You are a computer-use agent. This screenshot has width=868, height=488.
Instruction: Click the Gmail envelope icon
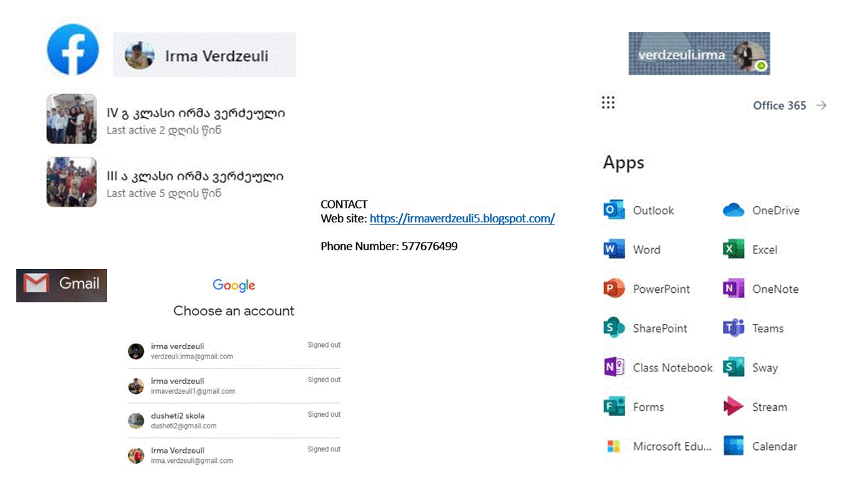point(36,283)
